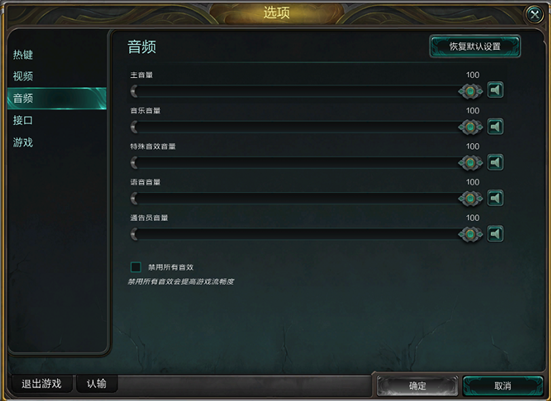Click the 主音量 slider handle

470,91
